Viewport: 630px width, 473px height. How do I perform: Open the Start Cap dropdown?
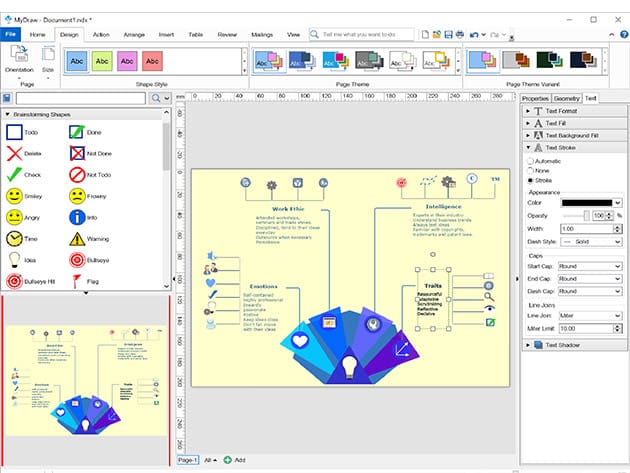pos(591,267)
